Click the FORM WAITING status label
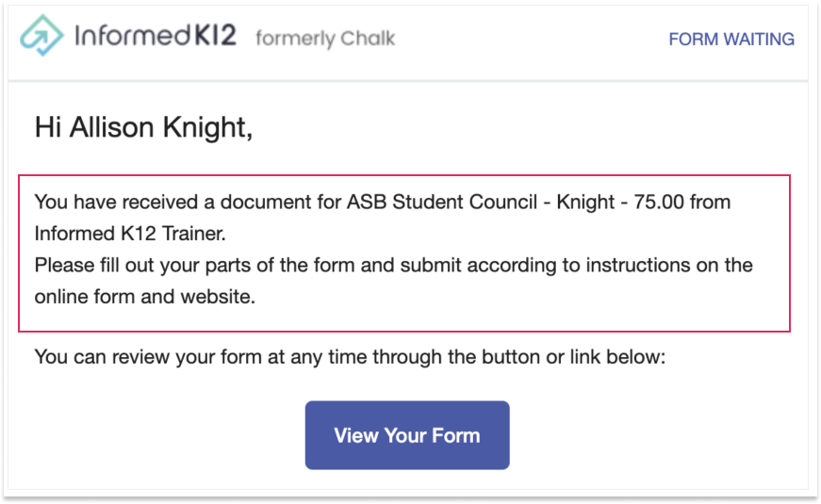This screenshot has height=504, width=821. coord(731,40)
